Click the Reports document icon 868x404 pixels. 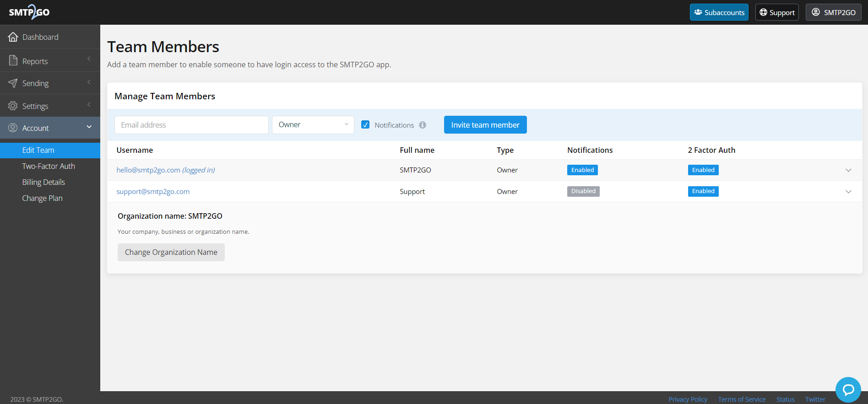pyautogui.click(x=13, y=60)
